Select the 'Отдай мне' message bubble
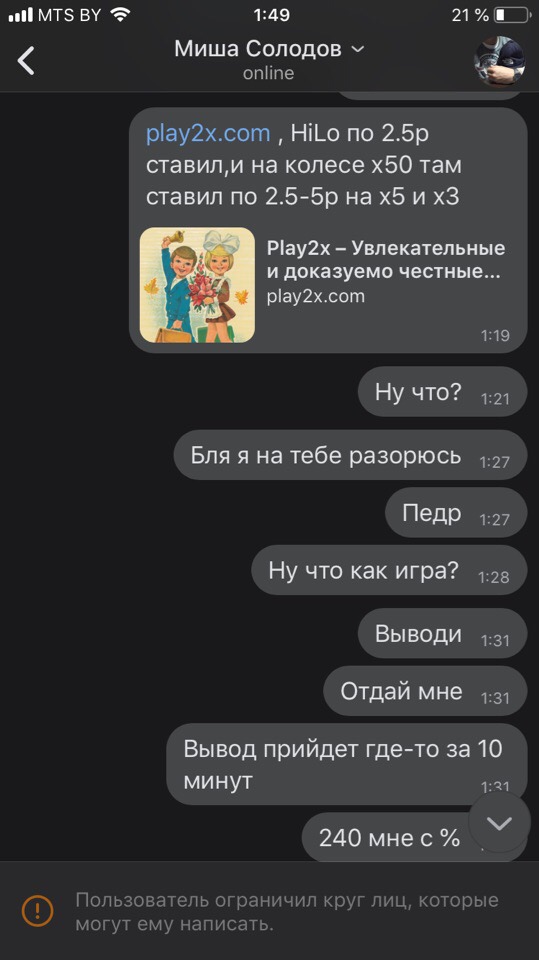539x960 pixels. click(425, 691)
